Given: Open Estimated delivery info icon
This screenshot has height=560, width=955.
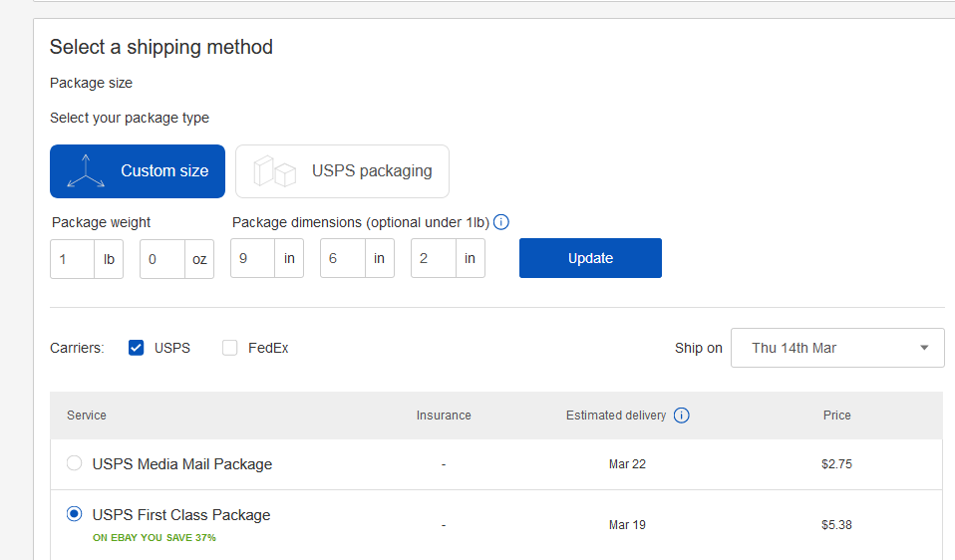Looking at the screenshot, I should 681,416.
